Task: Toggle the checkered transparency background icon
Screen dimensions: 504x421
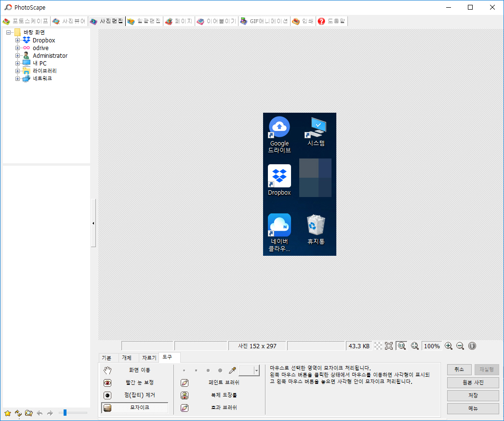Action: [379, 346]
